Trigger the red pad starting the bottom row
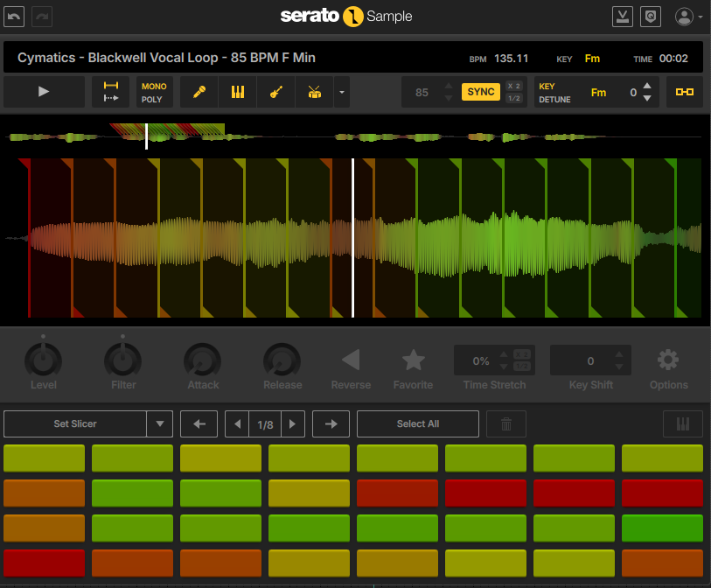Screen dimensions: 711x588 (44, 563)
